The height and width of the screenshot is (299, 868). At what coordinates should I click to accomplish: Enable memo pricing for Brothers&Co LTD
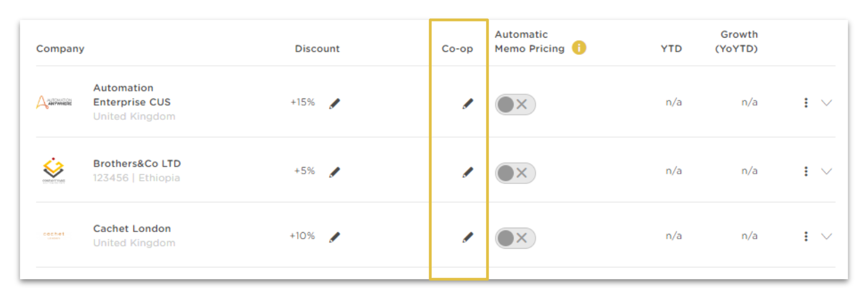(515, 173)
